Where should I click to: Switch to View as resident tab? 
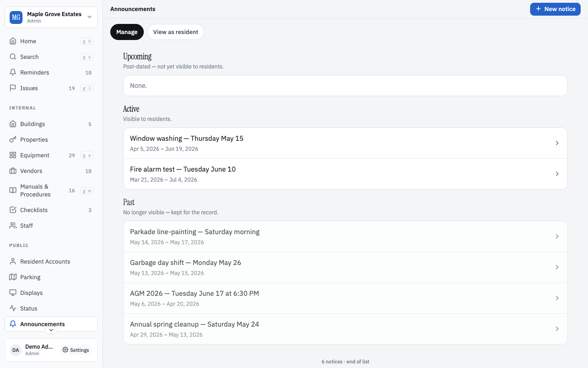click(175, 32)
